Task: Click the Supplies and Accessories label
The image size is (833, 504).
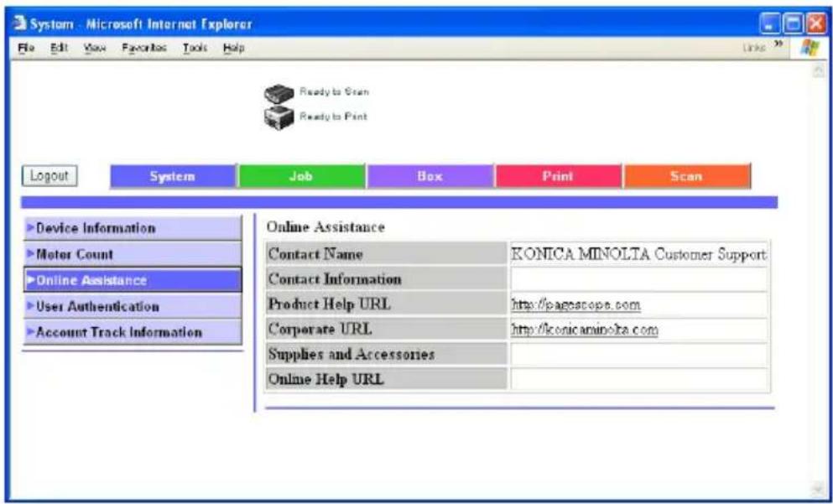Action: (351, 354)
